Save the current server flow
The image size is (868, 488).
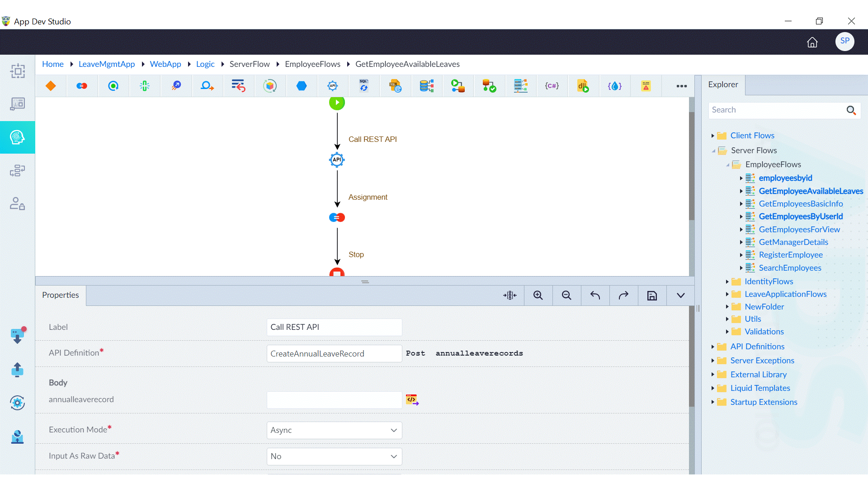[x=652, y=296]
